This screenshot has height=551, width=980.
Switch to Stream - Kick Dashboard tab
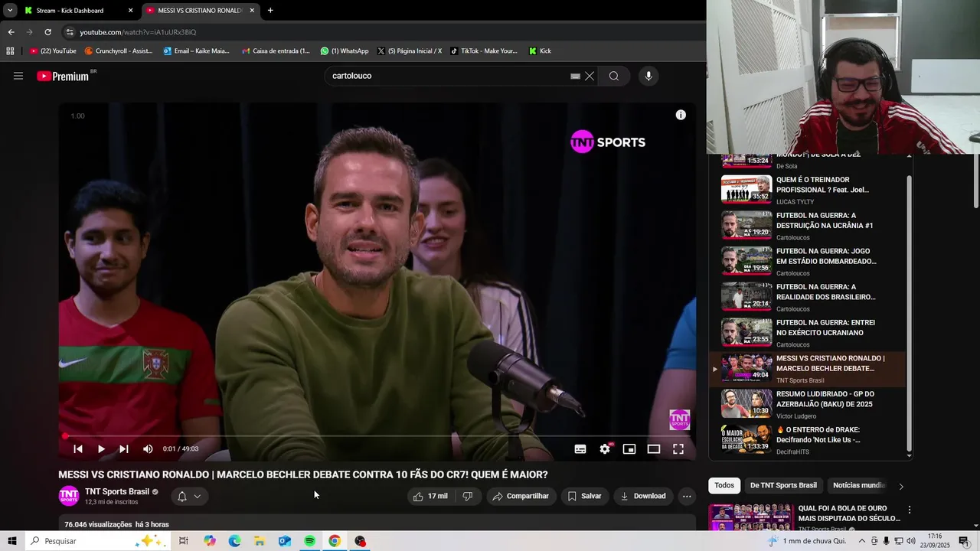(x=77, y=11)
